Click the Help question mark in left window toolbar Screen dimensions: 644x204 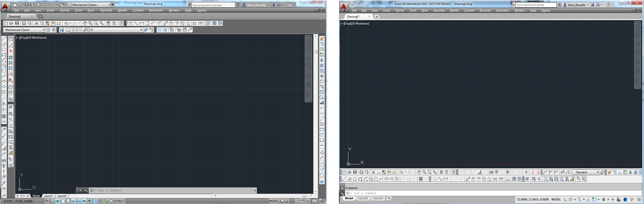click(121, 23)
